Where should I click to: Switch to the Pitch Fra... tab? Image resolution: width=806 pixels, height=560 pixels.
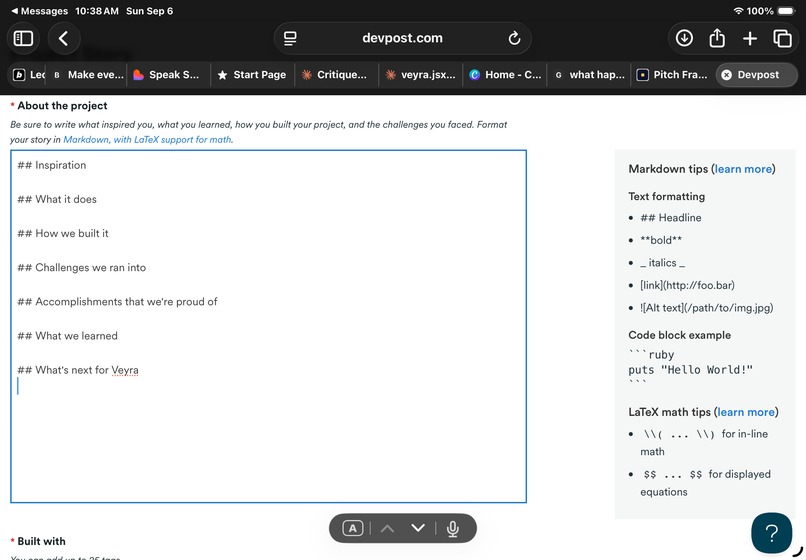pyautogui.click(x=672, y=75)
